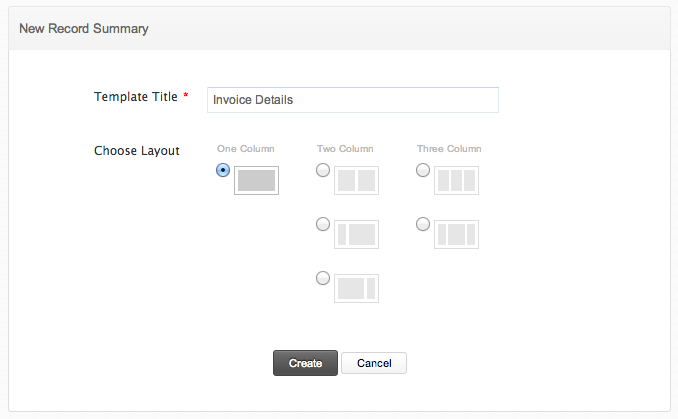Viewport: 678px width, 419px height.
Task: Select the One Column radio button
Action: (222, 170)
